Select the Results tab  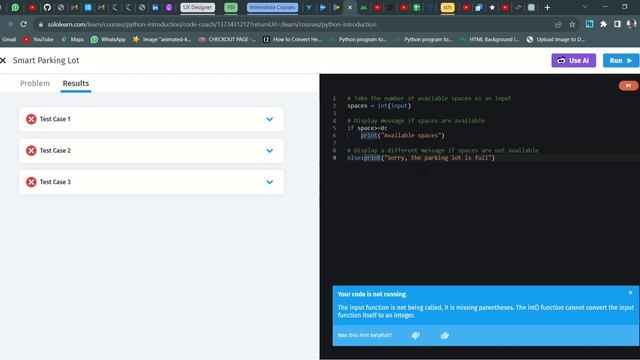point(76,83)
